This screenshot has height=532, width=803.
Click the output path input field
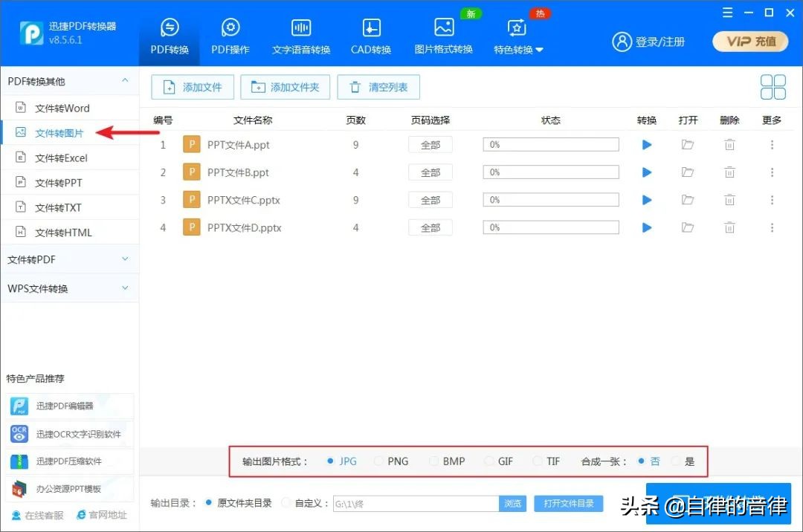point(416,504)
